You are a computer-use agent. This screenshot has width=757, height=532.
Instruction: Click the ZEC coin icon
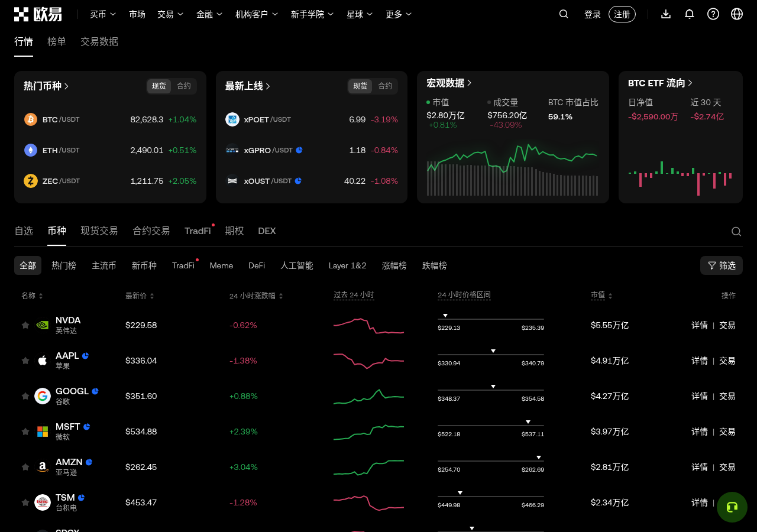tap(31, 181)
